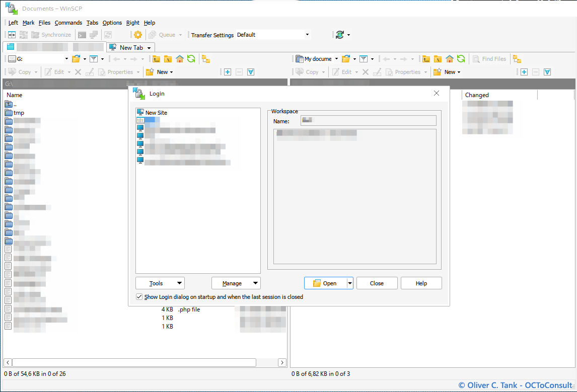Open the Commands menu
The image size is (577, 392).
click(x=68, y=23)
